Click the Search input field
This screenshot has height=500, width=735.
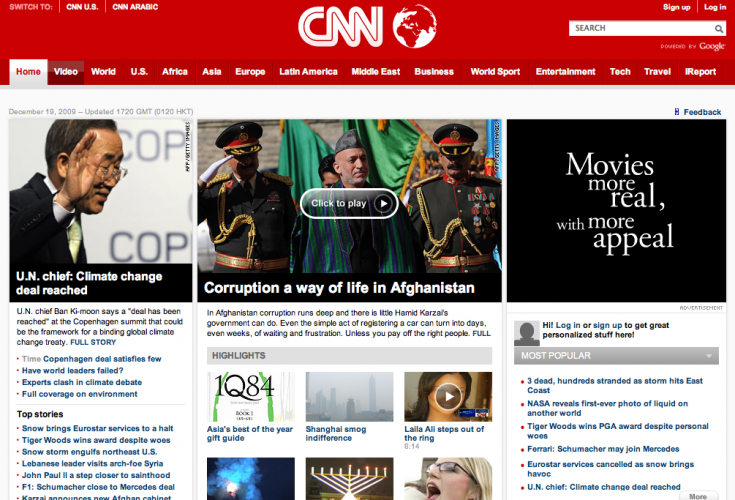click(640, 28)
